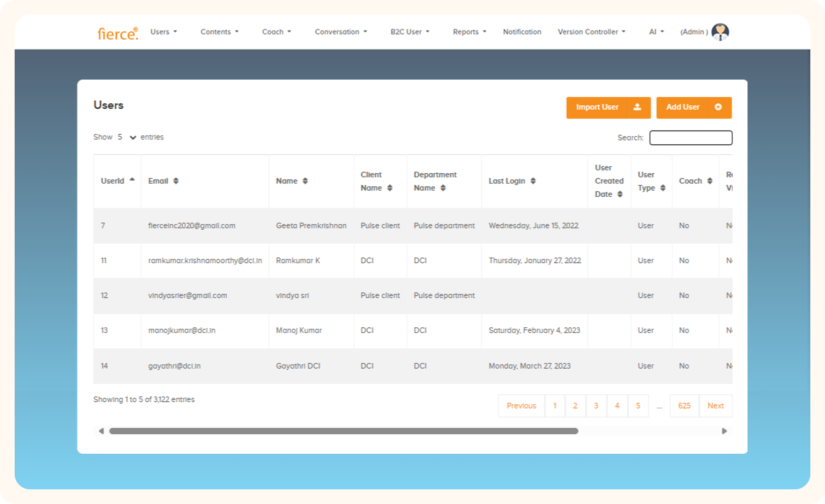Open the Reports menu
The image size is (825, 504).
468,31
